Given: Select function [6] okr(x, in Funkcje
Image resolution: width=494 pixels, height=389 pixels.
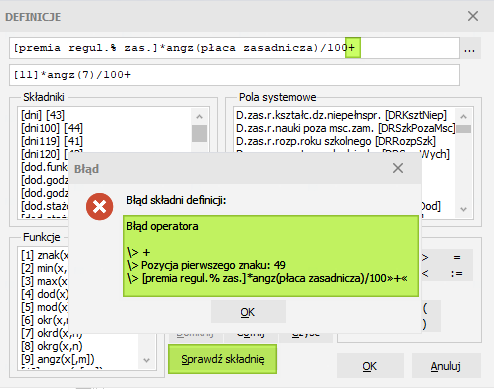Looking at the screenshot, I should tap(45, 320).
